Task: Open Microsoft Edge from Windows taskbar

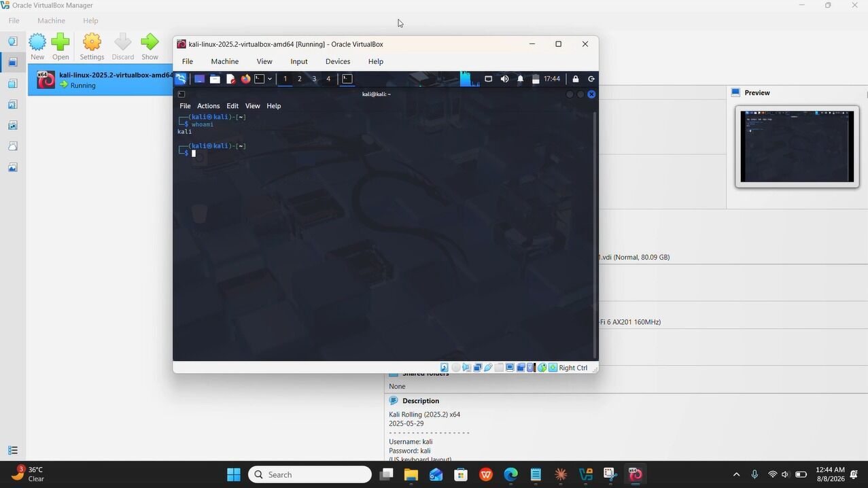Action: point(510,474)
